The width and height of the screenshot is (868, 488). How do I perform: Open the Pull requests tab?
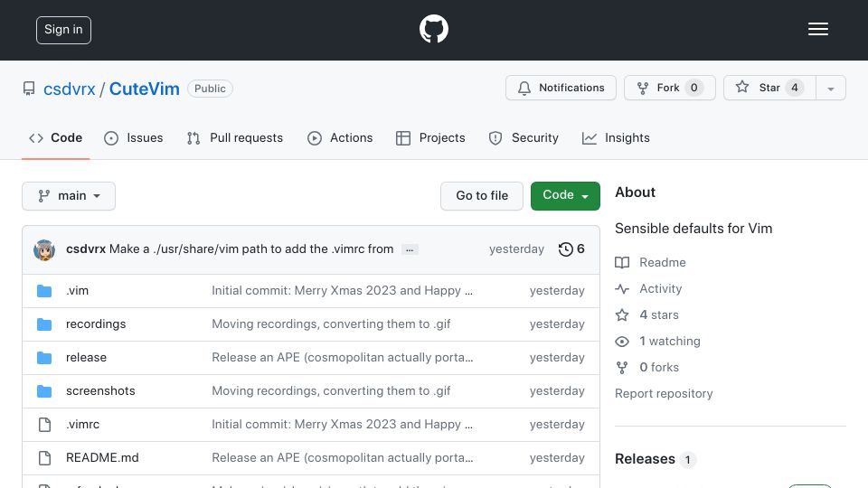[235, 137]
